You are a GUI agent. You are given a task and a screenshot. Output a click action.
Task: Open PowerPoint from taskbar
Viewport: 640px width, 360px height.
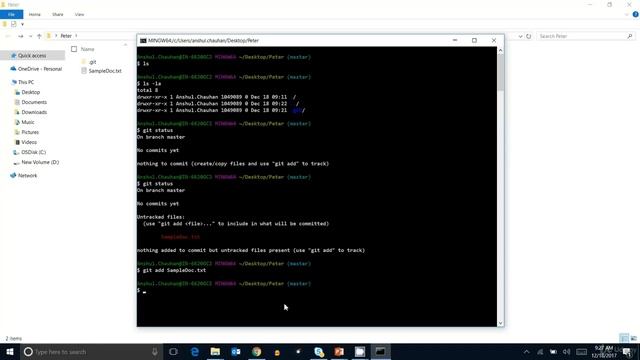tap(339, 351)
